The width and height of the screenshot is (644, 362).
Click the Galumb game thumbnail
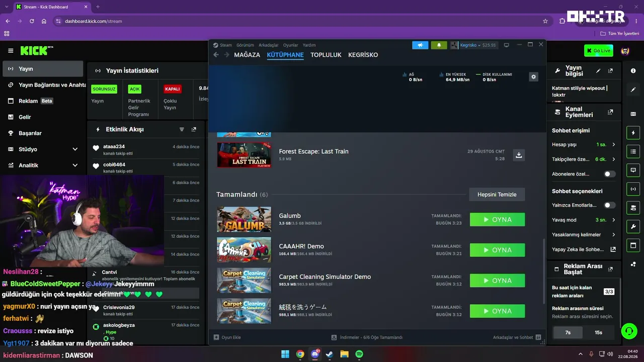click(244, 219)
